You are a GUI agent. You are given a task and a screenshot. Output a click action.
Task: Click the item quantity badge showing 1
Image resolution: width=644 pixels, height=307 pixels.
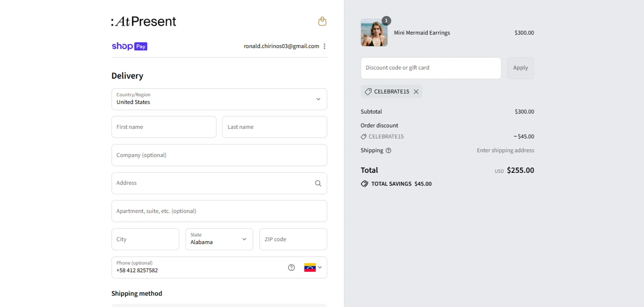[386, 21]
